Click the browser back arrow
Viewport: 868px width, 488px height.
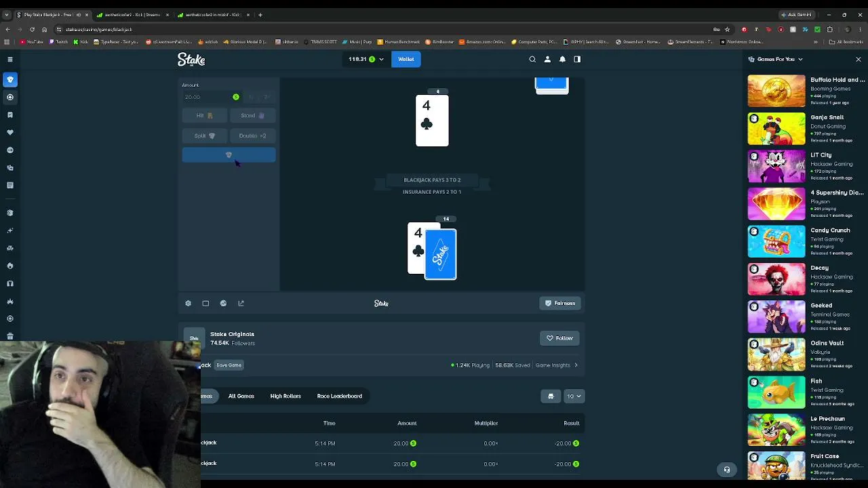coord(7,30)
